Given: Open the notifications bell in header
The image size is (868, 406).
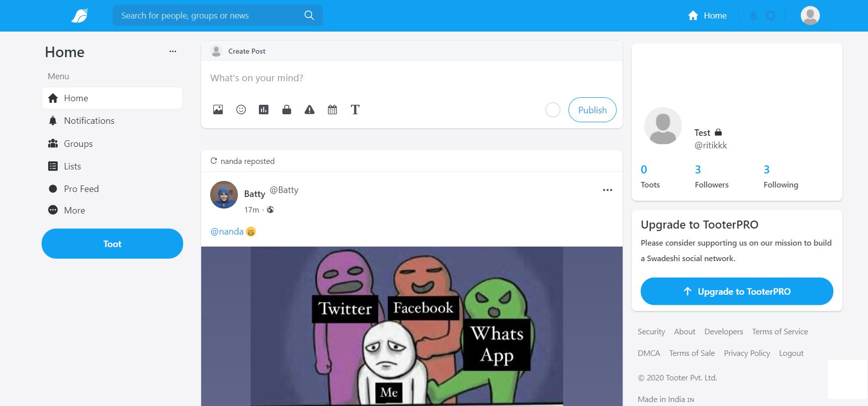Looking at the screenshot, I should [753, 16].
